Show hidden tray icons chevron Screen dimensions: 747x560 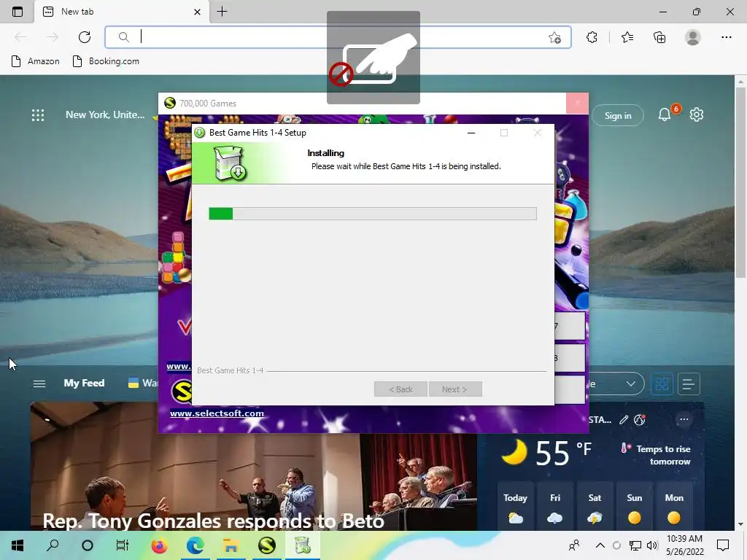point(600,545)
